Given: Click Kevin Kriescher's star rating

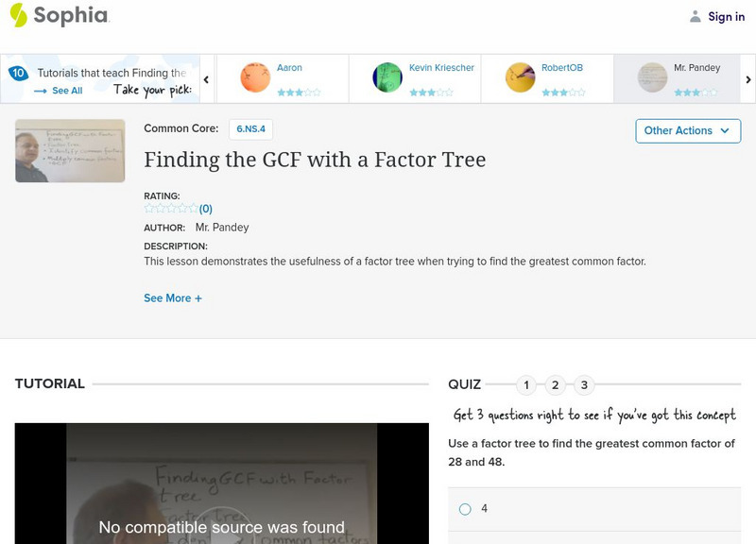Looking at the screenshot, I should point(431,92).
